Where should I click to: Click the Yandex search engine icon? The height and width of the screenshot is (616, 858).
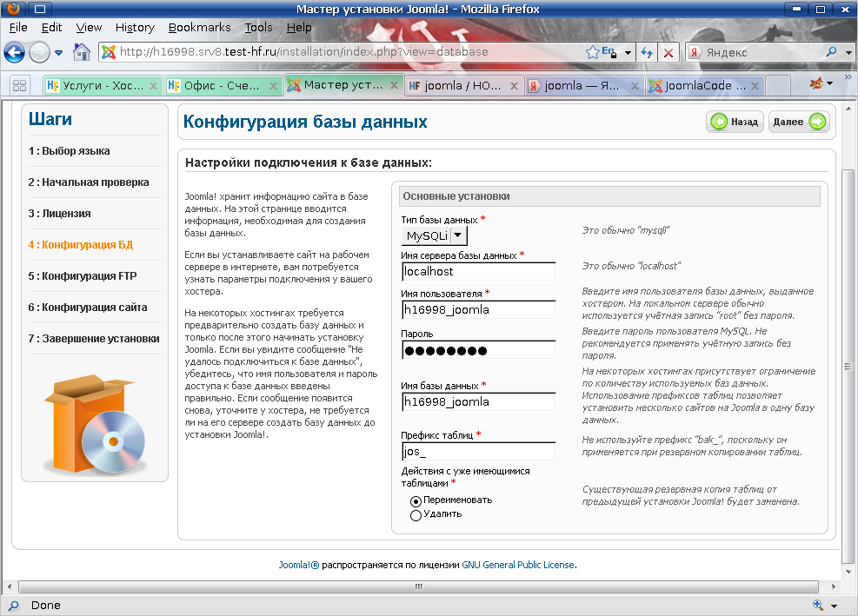click(695, 52)
